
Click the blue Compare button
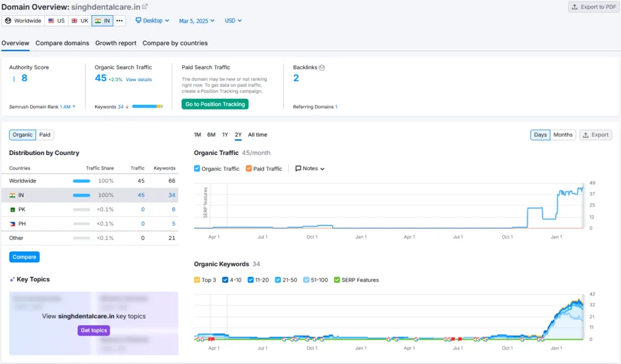pyautogui.click(x=24, y=257)
